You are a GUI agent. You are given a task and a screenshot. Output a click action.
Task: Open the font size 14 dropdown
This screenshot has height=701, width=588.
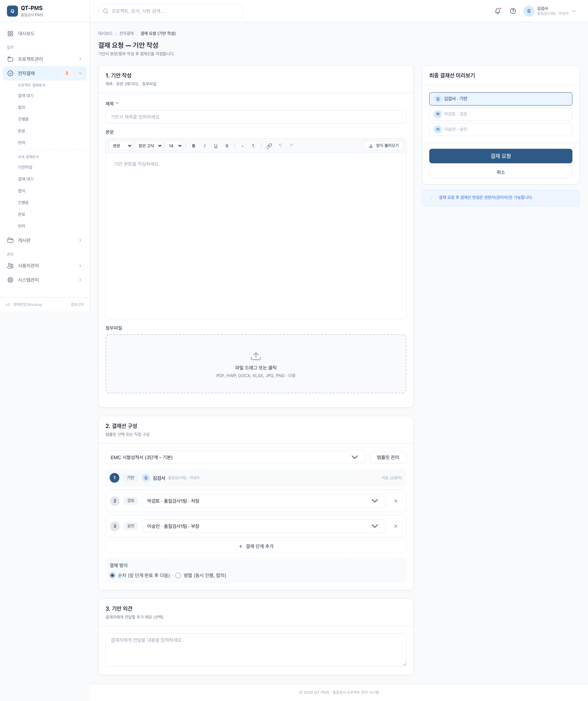click(174, 146)
